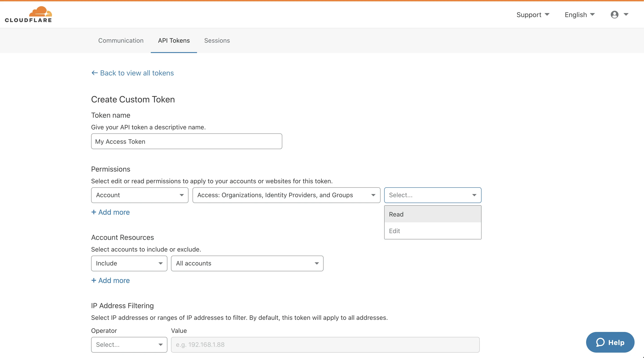Open the Operator Select dropdown
Viewport: 644px width, 358px height.
pyautogui.click(x=129, y=345)
